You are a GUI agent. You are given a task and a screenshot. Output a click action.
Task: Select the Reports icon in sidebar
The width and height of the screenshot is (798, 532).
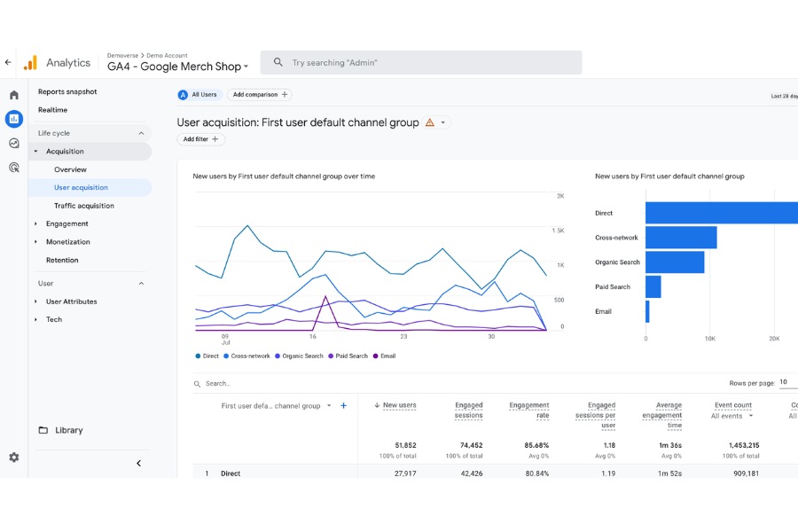click(13, 119)
